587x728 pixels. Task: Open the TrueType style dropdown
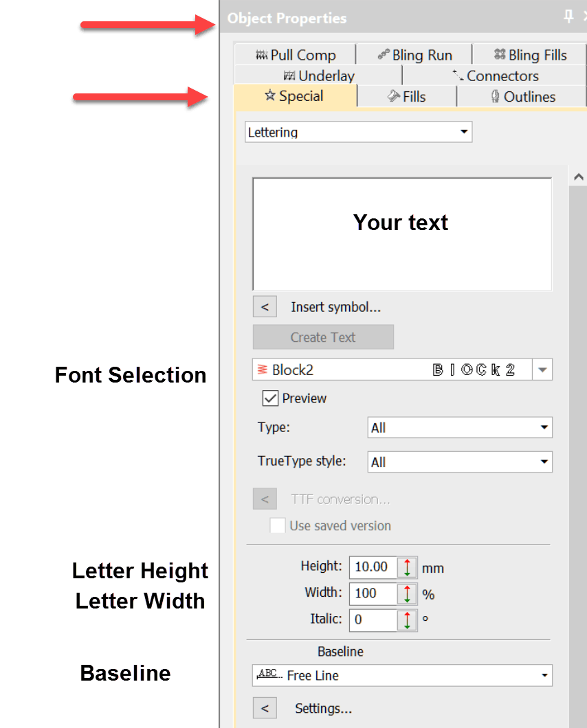[544, 462]
